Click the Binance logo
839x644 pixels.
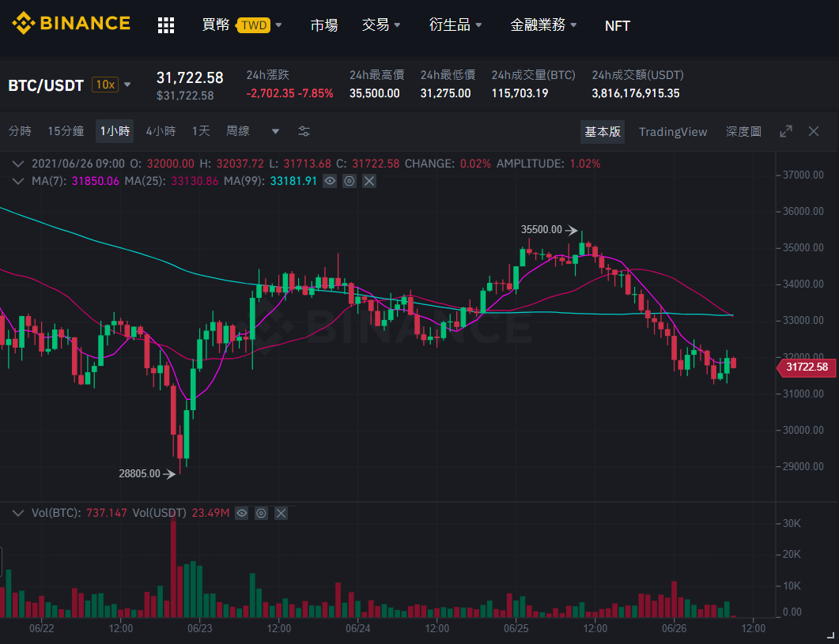tap(71, 24)
